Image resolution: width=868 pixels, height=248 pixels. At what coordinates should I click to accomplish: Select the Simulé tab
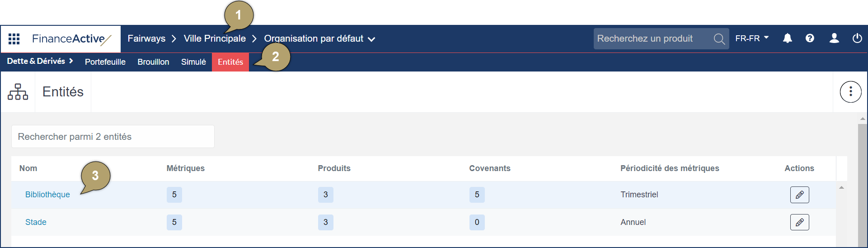[x=193, y=62]
